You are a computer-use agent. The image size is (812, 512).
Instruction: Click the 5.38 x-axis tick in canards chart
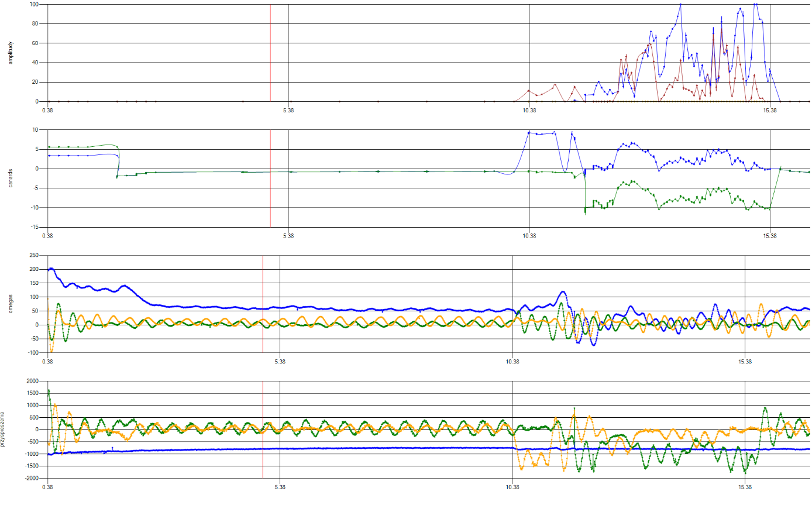(x=288, y=236)
